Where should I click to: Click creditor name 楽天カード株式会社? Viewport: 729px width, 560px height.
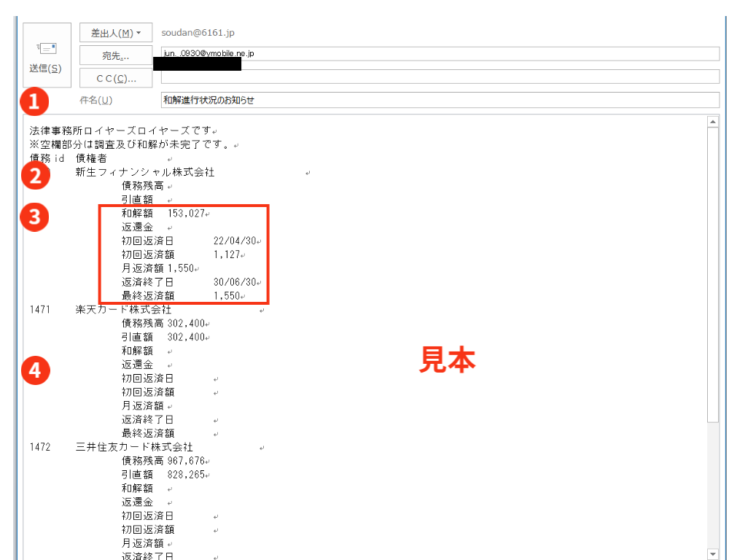click(123, 310)
